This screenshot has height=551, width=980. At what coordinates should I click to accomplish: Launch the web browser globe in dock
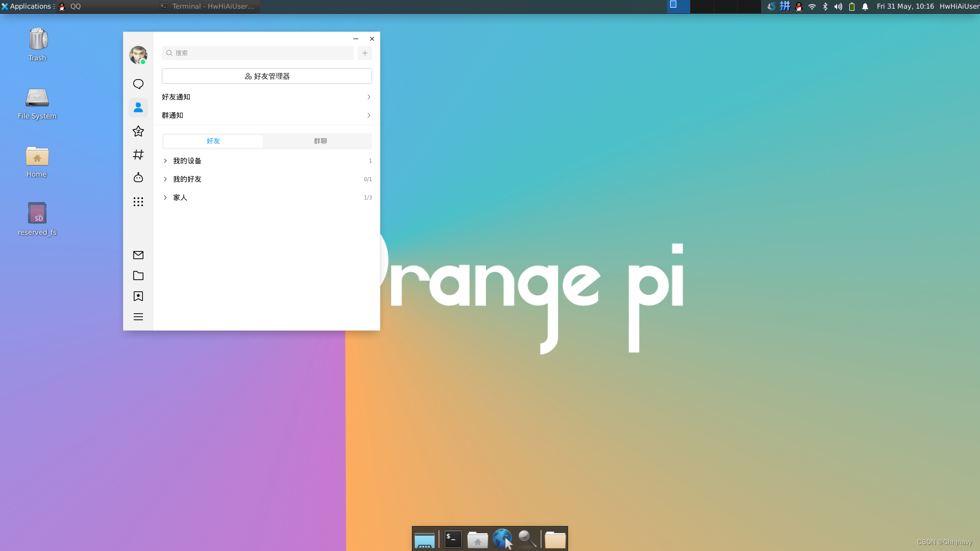pyautogui.click(x=503, y=539)
